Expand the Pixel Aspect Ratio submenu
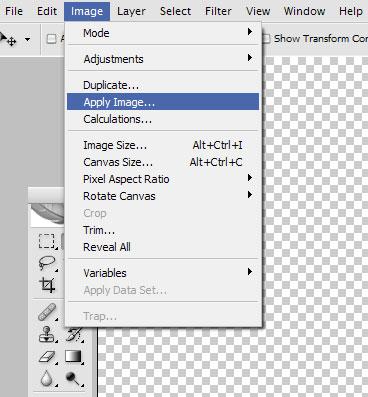 click(x=163, y=179)
